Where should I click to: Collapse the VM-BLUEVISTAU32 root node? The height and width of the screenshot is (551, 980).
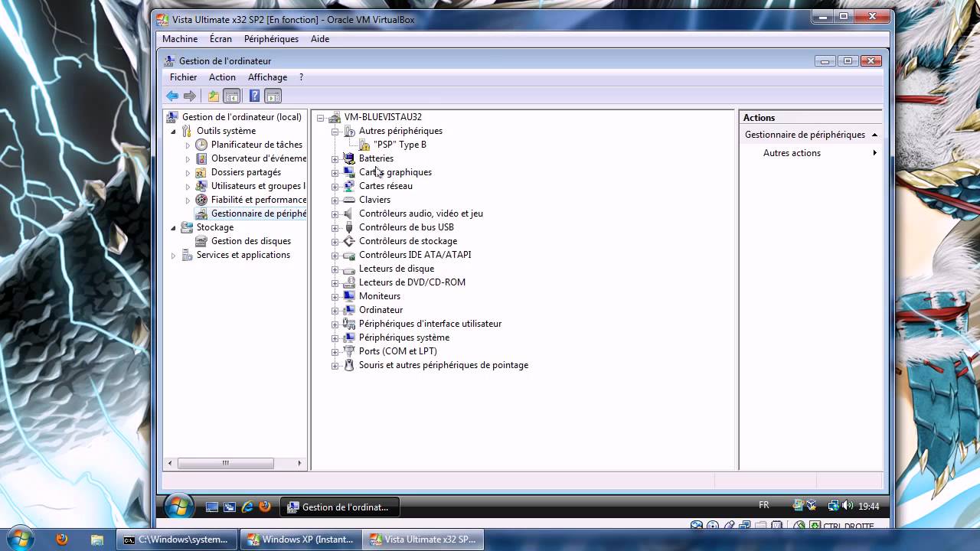[x=320, y=117]
